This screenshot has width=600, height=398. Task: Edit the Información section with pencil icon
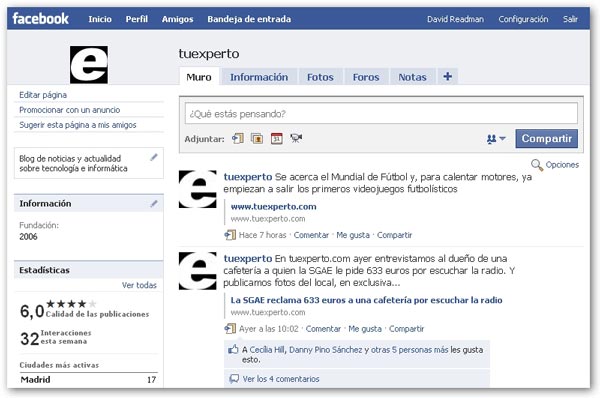point(154,204)
